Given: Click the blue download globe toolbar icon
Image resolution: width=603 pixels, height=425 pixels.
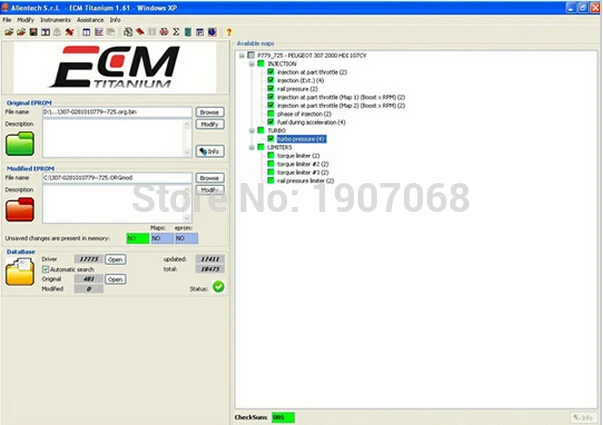Looking at the screenshot, I should click(212, 32).
